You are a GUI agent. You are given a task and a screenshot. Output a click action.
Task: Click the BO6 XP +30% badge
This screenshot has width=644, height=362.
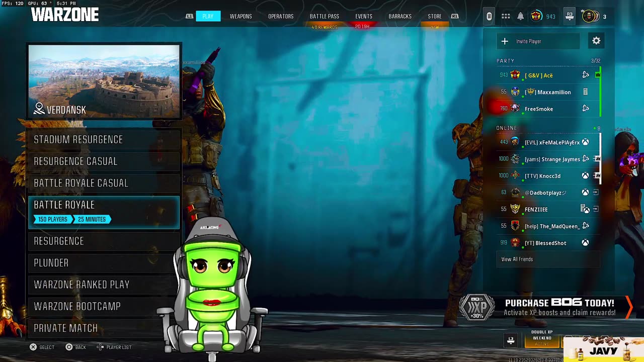476,307
